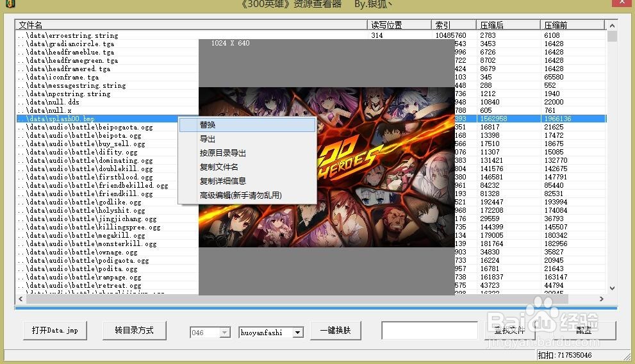Screen dimensions: 635x364
Task: Sort by the 索引 column header
Action: click(x=454, y=25)
